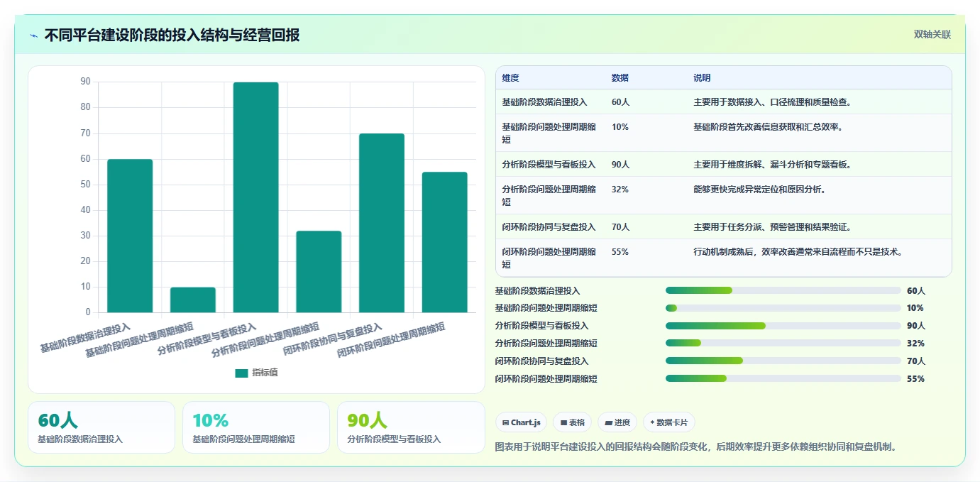Click the 表格 chip
This screenshot has height=482, width=980.
[573, 422]
